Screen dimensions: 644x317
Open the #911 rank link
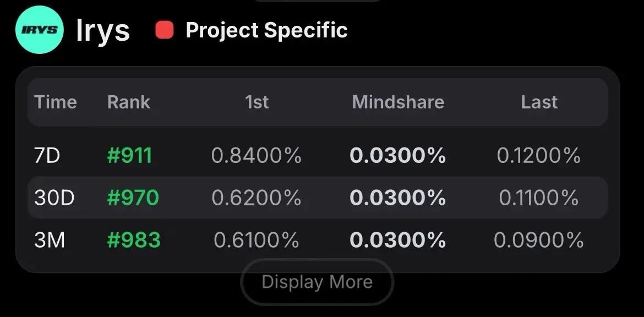pos(129,156)
